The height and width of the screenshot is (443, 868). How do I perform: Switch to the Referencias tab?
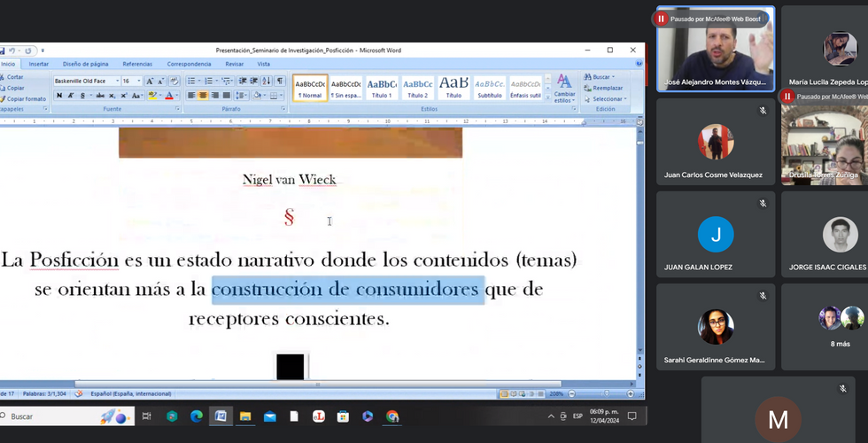click(137, 64)
